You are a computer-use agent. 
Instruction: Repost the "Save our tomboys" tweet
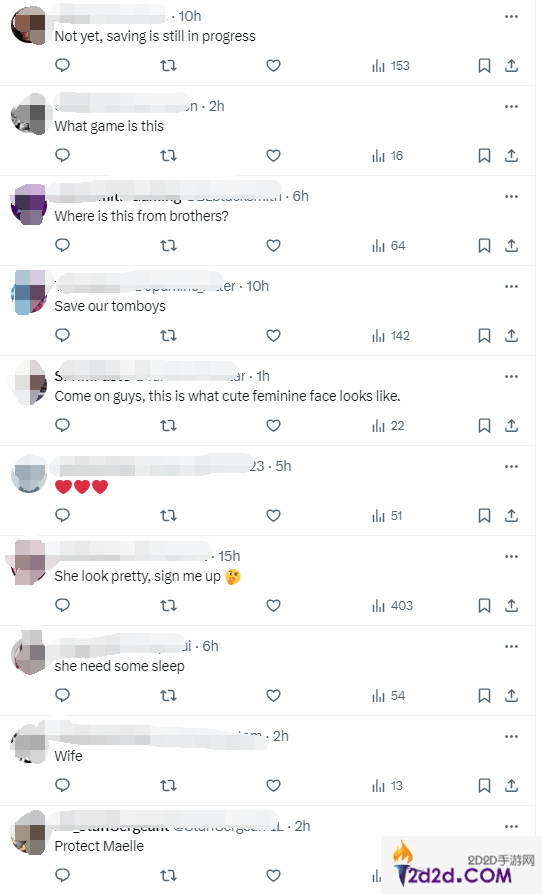pyautogui.click(x=168, y=335)
